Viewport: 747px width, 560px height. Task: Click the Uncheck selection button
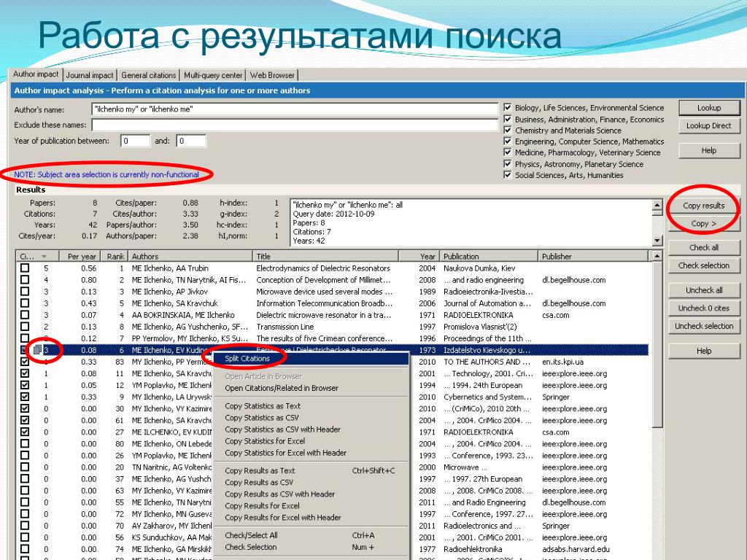[704, 326]
